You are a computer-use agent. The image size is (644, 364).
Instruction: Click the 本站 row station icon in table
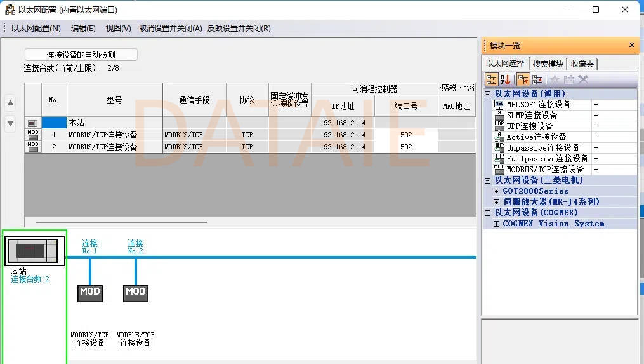point(33,123)
